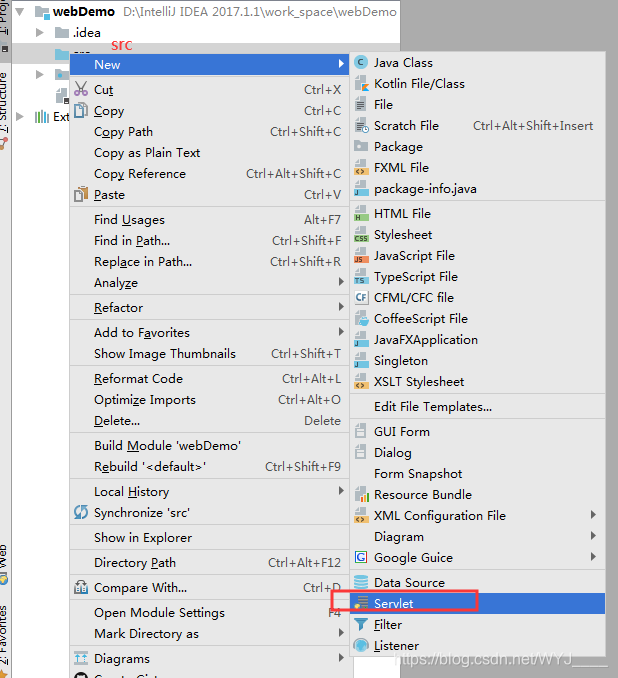Image resolution: width=618 pixels, height=678 pixels.
Task: Select Open Module Settings
Action: pyautogui.click(x=209, y=613)
